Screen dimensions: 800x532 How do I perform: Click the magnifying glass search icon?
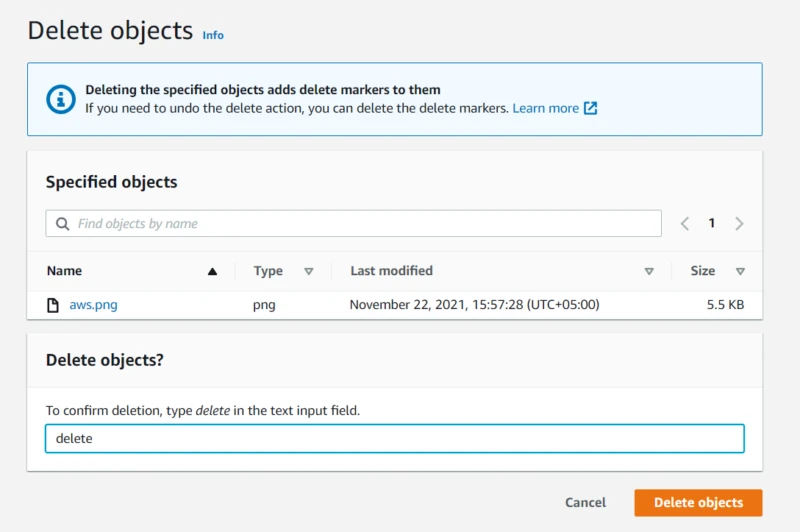[62, 223]
